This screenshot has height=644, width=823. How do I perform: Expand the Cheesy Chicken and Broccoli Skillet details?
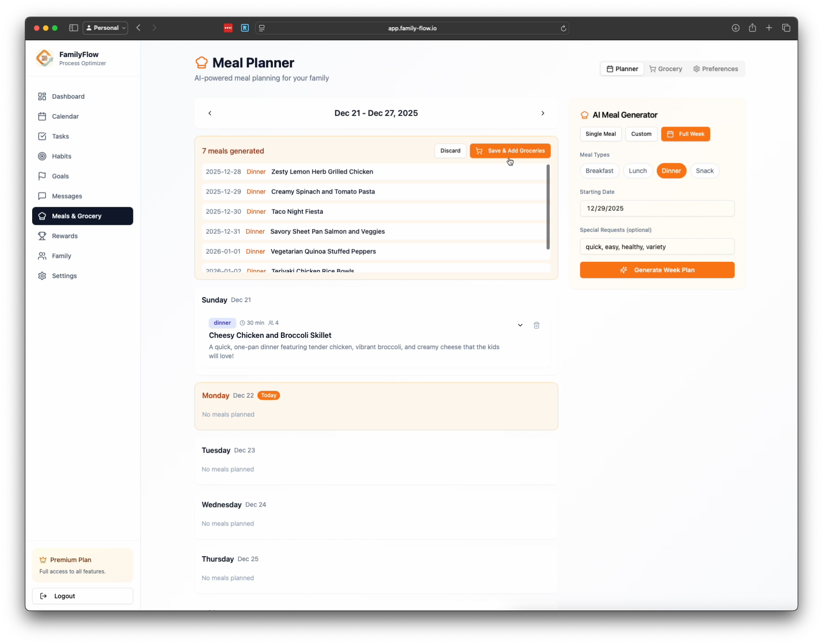click(520, 325)
